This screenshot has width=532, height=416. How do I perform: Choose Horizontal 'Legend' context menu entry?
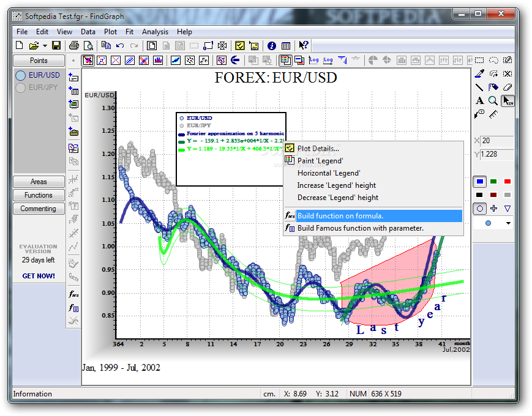coord(373,173)
